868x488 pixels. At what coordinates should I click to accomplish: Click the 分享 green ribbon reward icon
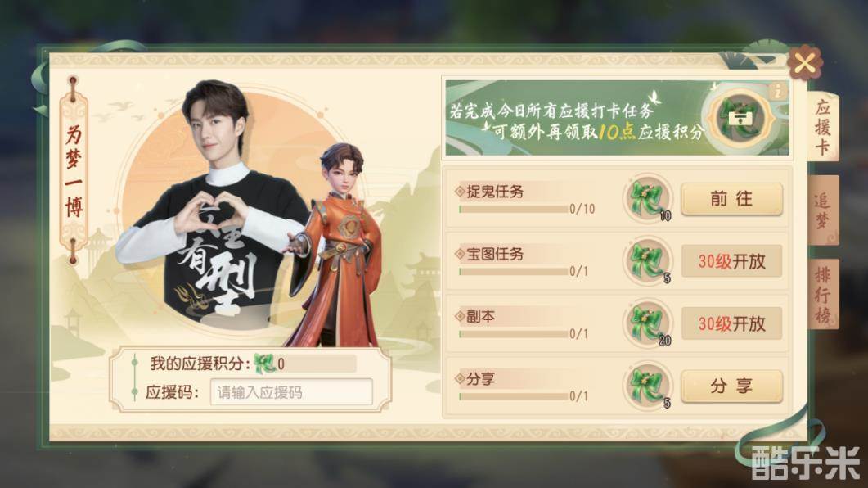[x=648, y=386]
